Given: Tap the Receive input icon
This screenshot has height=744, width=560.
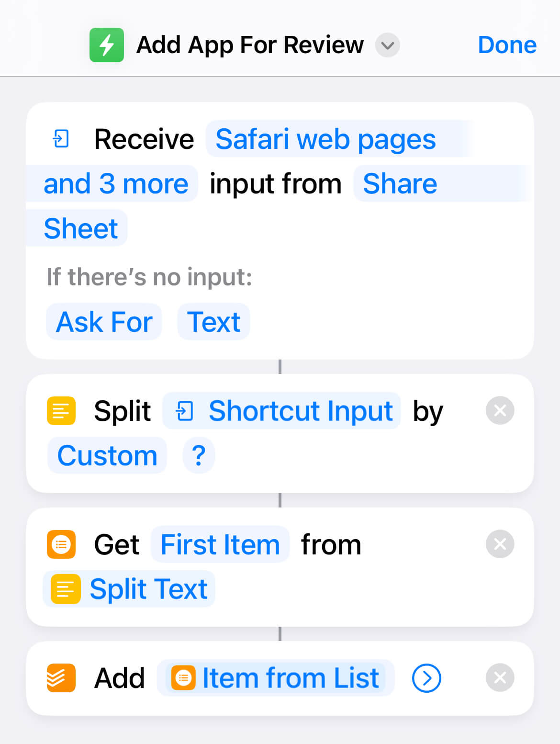Looking at the screenshot, I should click(x=61, y=139).
